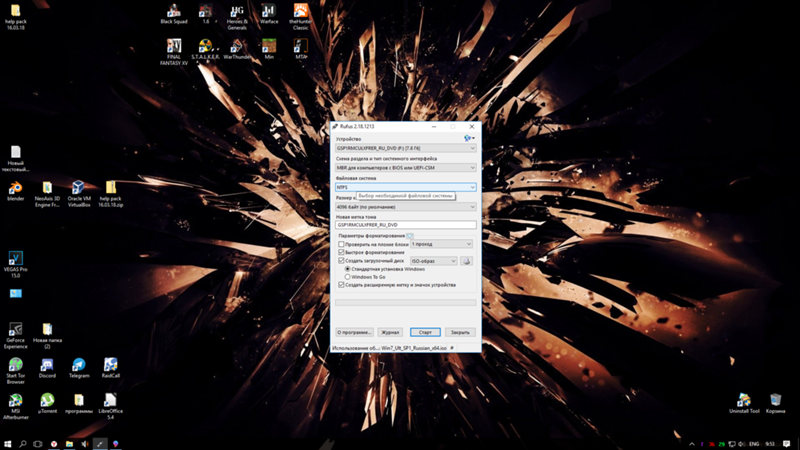
Task: Open the NTFS file system dropdown
Action: pos(406,187)
